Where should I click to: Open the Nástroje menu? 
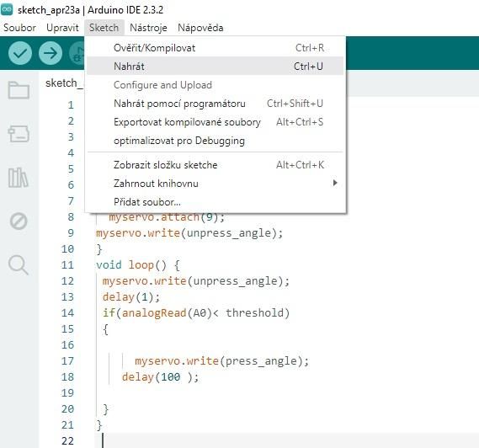148,28
